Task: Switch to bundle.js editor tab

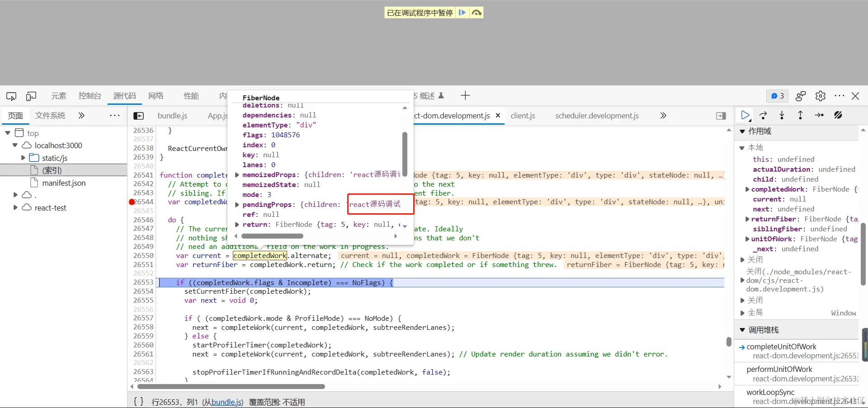Action: (x=172, y=116)
